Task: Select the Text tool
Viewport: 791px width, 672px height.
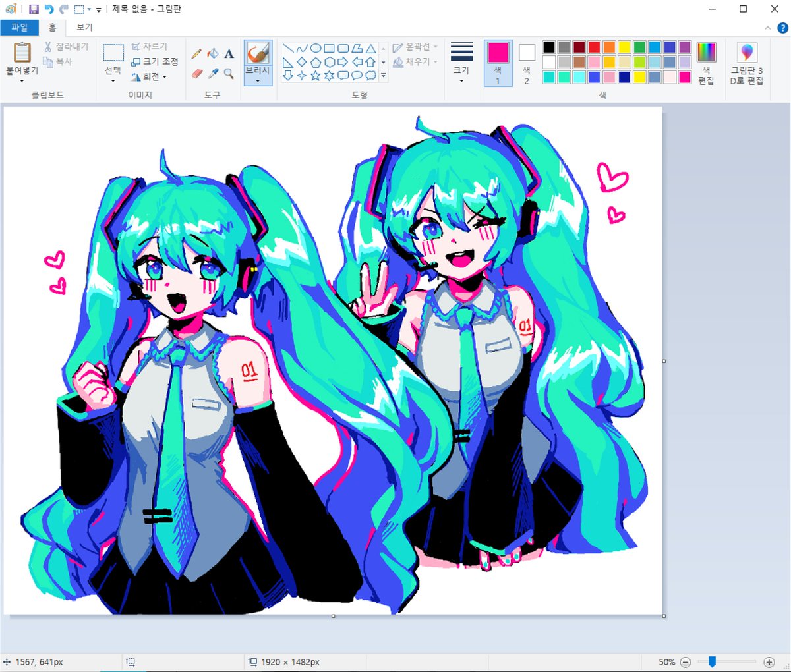Action: (229, 54)
